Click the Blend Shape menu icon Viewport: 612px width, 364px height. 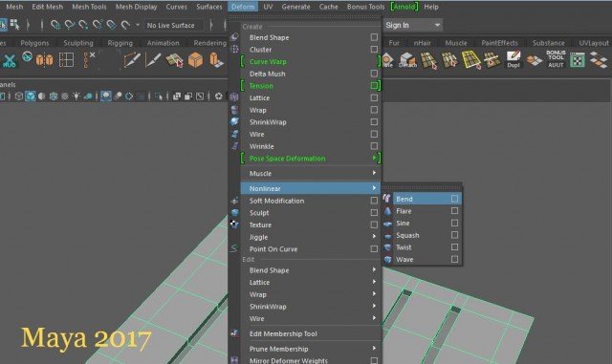point(234,37)
